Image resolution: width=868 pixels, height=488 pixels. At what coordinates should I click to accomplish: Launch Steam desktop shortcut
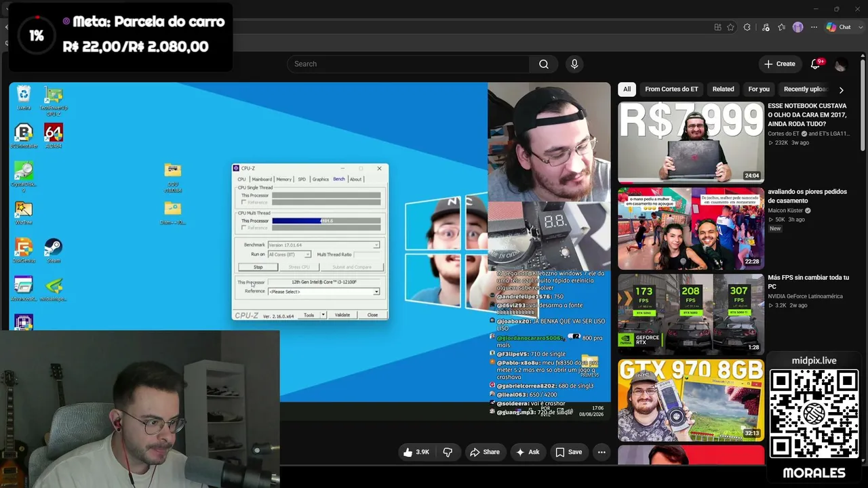coord(54,251)
